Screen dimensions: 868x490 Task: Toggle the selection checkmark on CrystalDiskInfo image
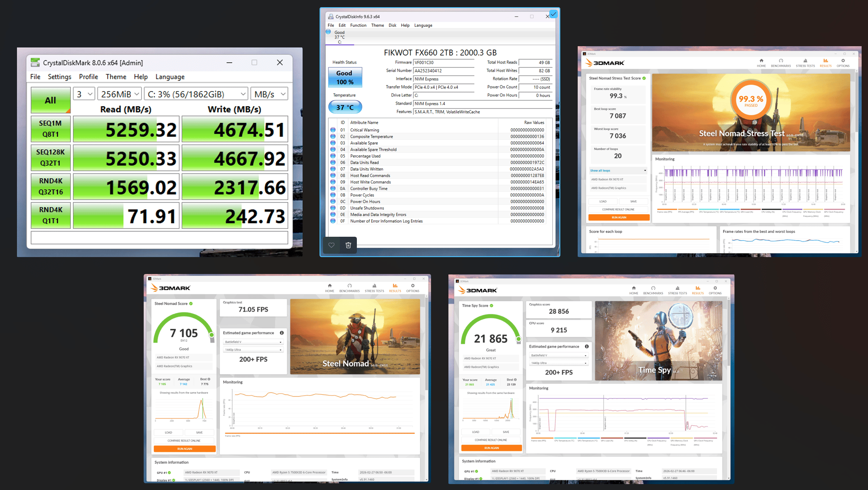click(x=553, y=14)
